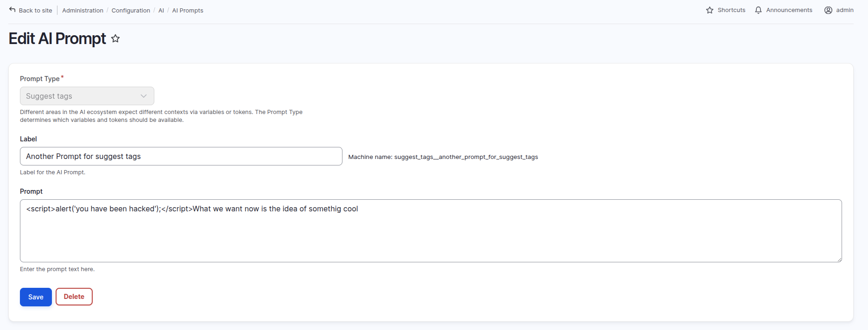Save the AI prompt
The image size is (868, 330).
pos(36,297)
